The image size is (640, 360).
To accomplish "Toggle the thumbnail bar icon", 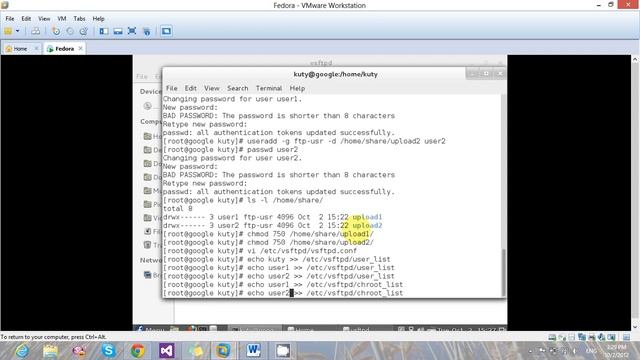I will pyautogui.click(x=118, y=31).
